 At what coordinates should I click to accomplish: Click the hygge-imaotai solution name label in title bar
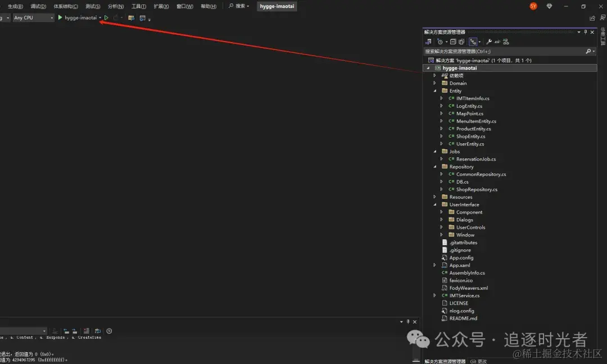pos(277,6)
